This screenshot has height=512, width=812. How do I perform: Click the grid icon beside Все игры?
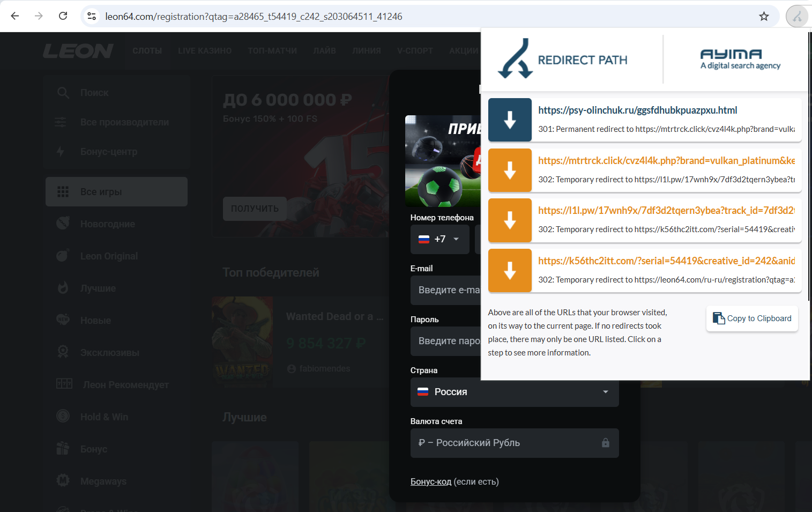pos(63,192)
